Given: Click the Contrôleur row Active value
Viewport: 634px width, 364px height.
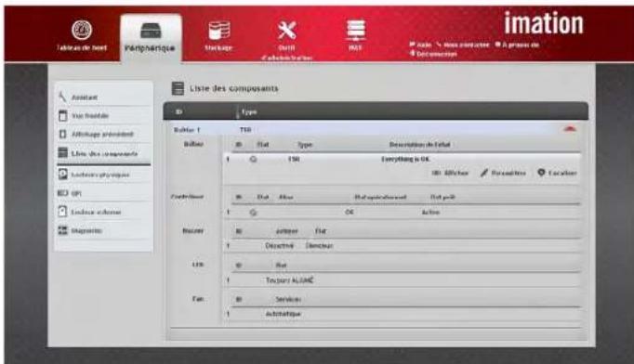Looking at the screenshot, I should point(430,212).
